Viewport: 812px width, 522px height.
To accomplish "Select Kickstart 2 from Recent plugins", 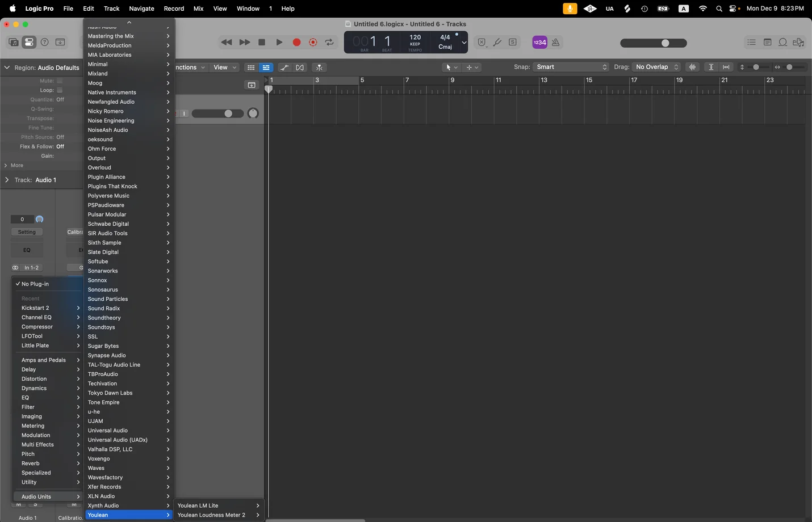I will (x=48, y=308).
